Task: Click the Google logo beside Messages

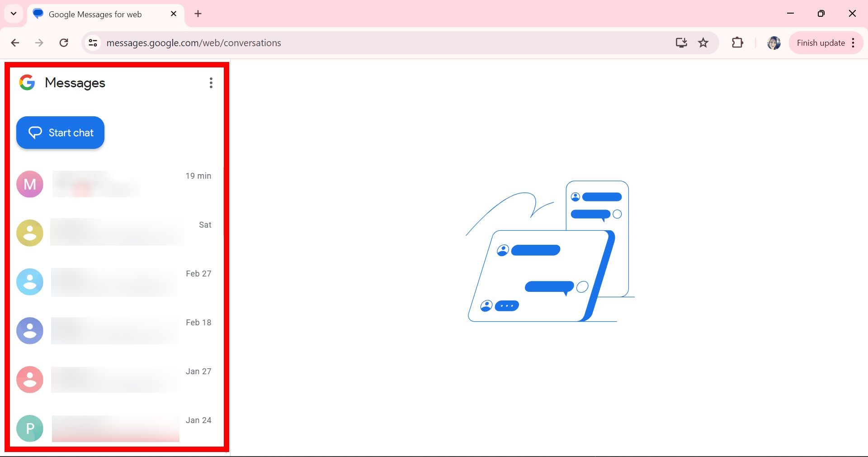Action: 27,83
